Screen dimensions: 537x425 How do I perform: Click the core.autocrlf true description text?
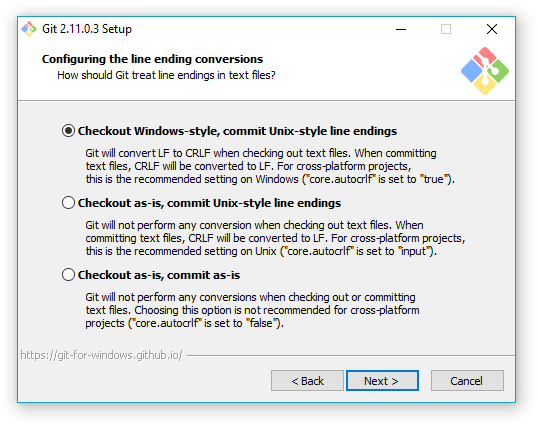(270, 166)
